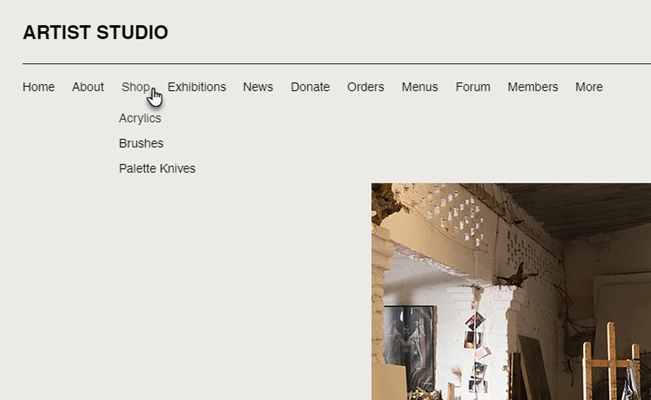This screenshot has width=651, height=400.
Task: Open the Menus page
Action: tap(420, 87)
